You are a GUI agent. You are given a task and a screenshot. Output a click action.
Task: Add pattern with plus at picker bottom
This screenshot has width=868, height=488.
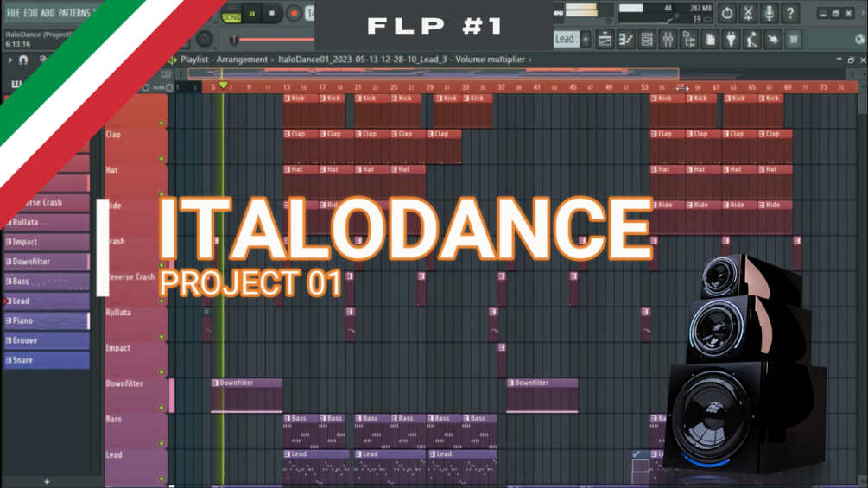[x=47, y=482]
